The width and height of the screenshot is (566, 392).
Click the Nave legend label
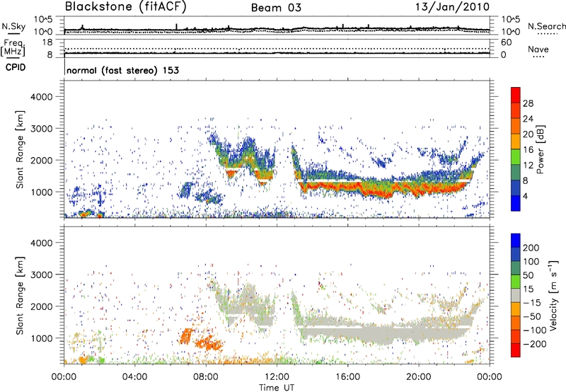coord(538,49)
